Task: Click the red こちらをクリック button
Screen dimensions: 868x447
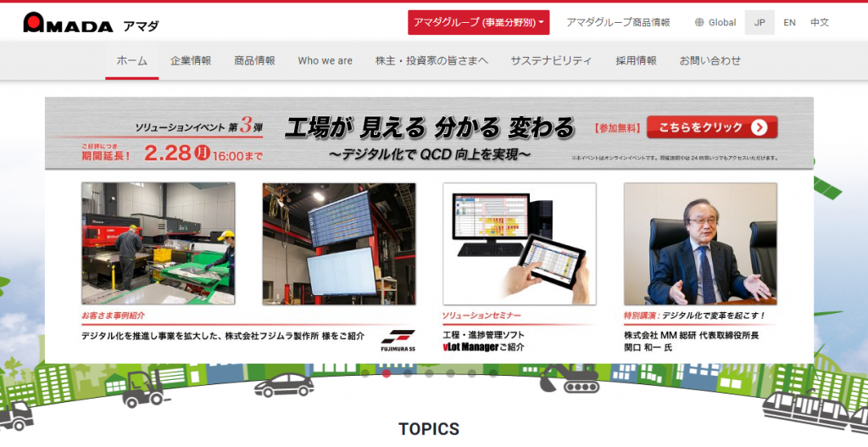Action: click(712, 127)
